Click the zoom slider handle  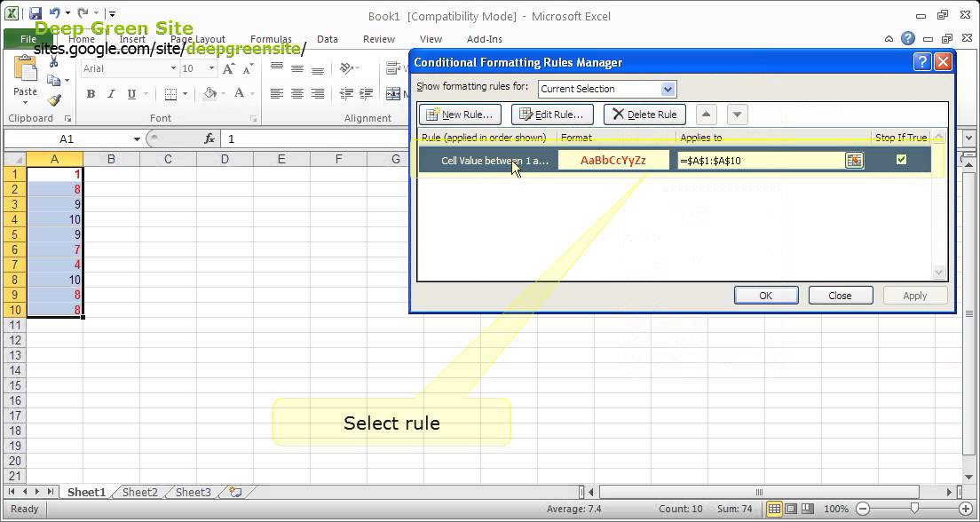click(x=914, y=509)
